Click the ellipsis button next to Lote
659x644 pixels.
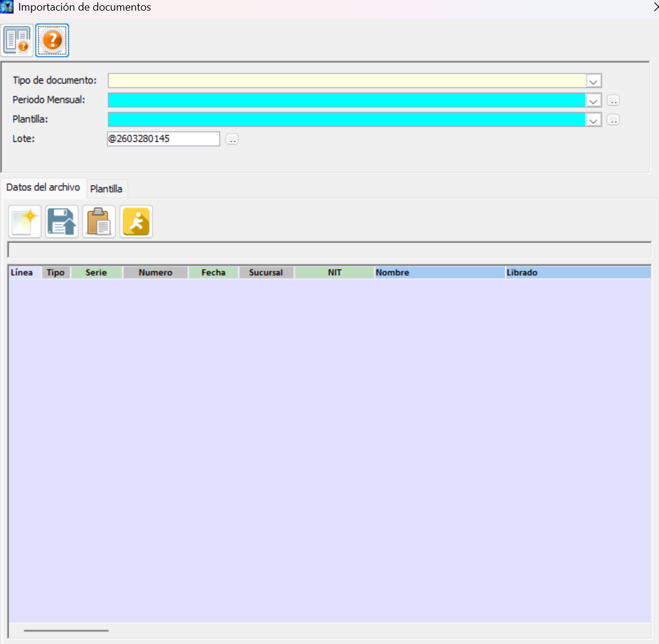tap(232, 140)
